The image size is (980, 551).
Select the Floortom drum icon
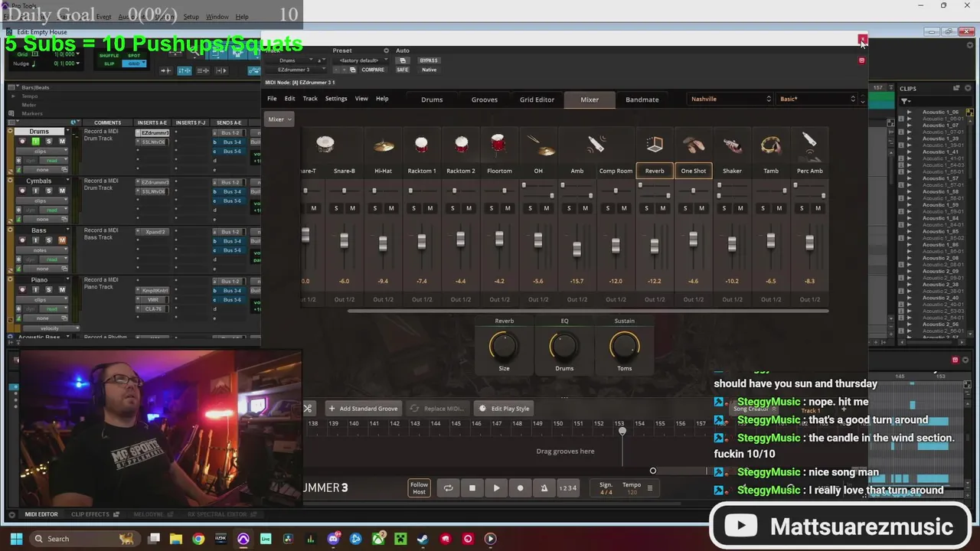pos(499,145)
